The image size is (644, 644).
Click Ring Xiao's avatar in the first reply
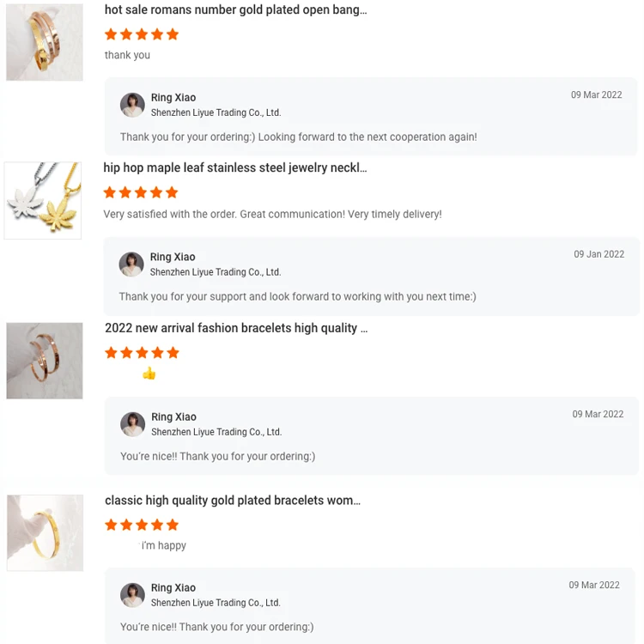[x=132, y=105]
